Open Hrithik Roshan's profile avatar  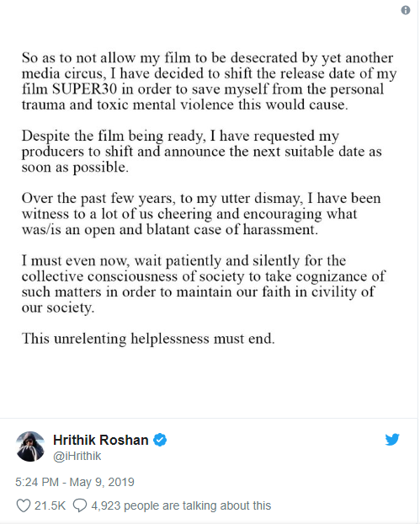point(30,446)
